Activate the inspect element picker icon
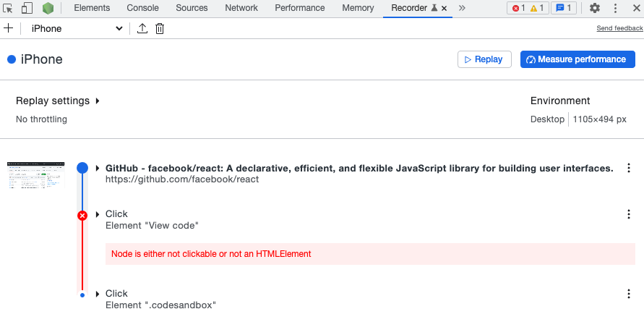 click(x=8, y=8)
